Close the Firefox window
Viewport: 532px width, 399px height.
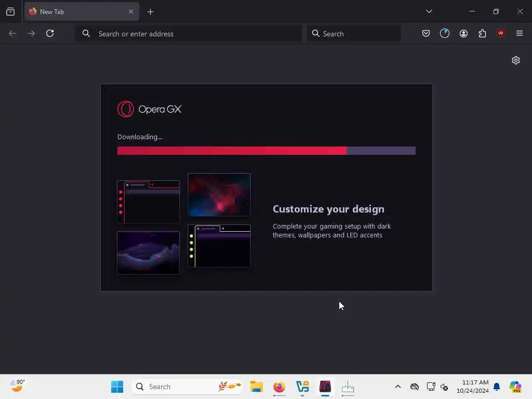(x=520, y=11)
